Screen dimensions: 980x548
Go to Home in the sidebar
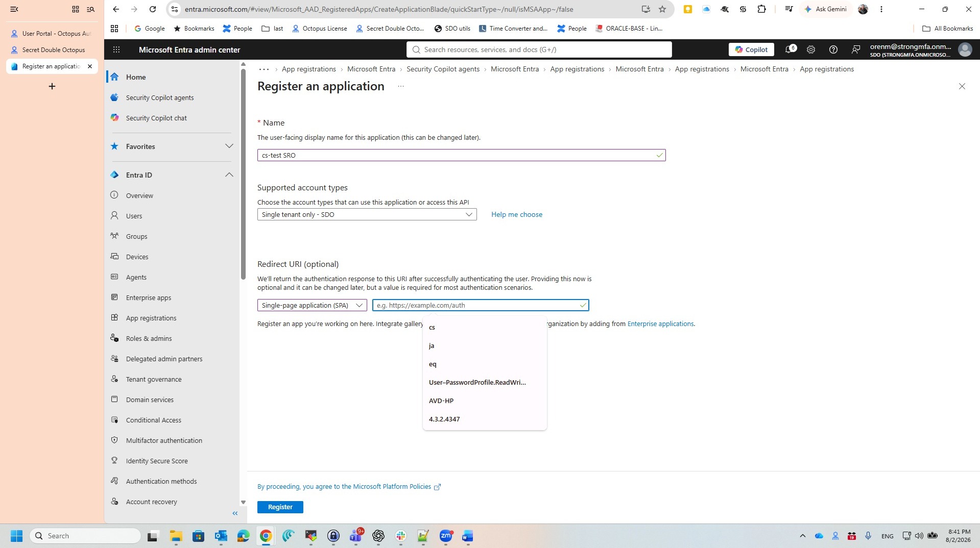(136, 77)
